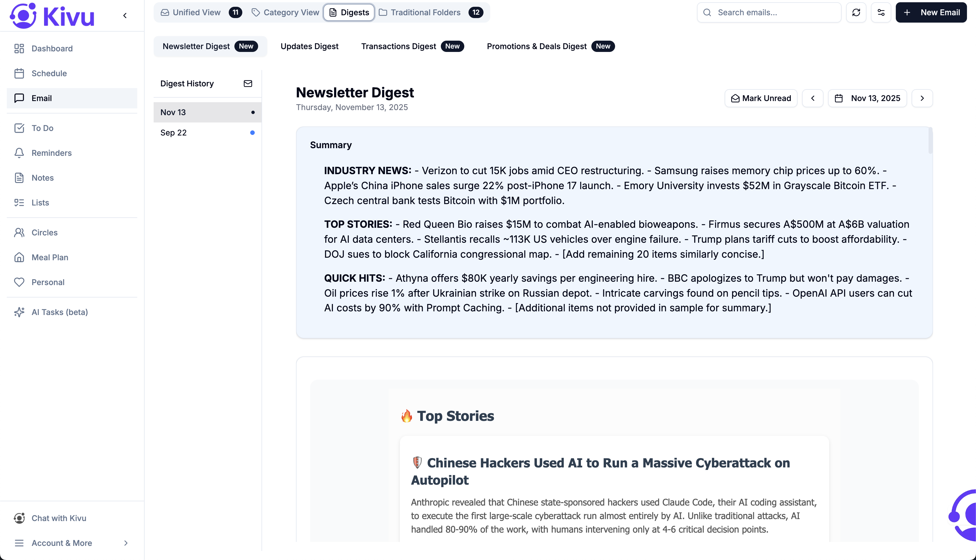Click the envelope icon beside Digest History

[x=248, y=84]
